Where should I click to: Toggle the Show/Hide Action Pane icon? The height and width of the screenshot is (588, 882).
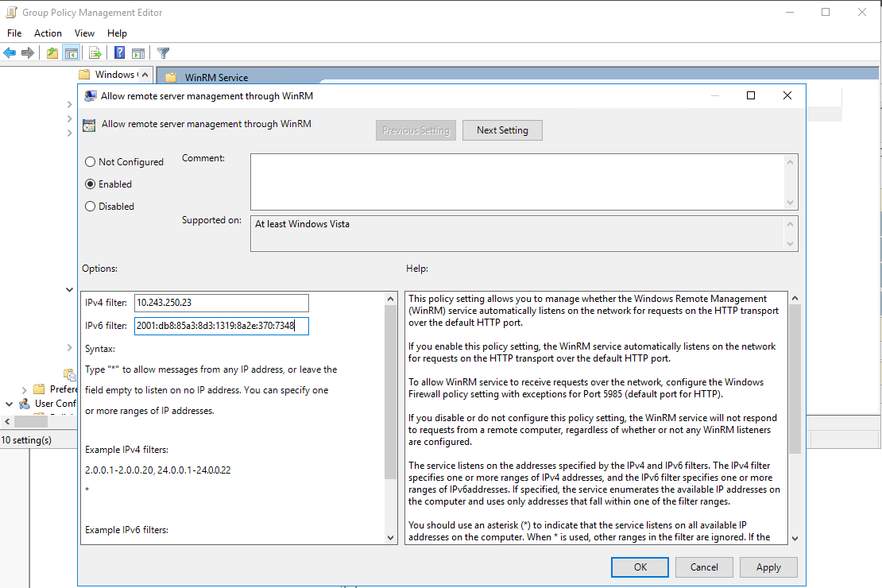[138, 53]
